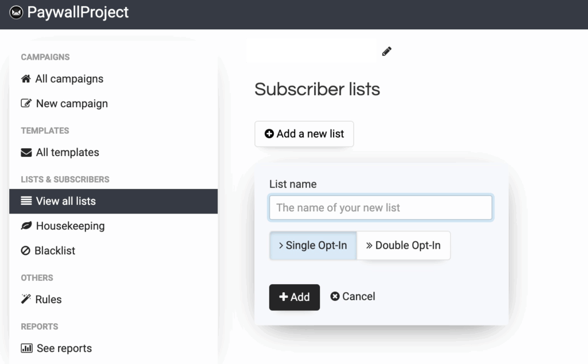Click the bar chart icon beside See reports
The width and height of the screenshot is (588, 364).
(26, 348)
